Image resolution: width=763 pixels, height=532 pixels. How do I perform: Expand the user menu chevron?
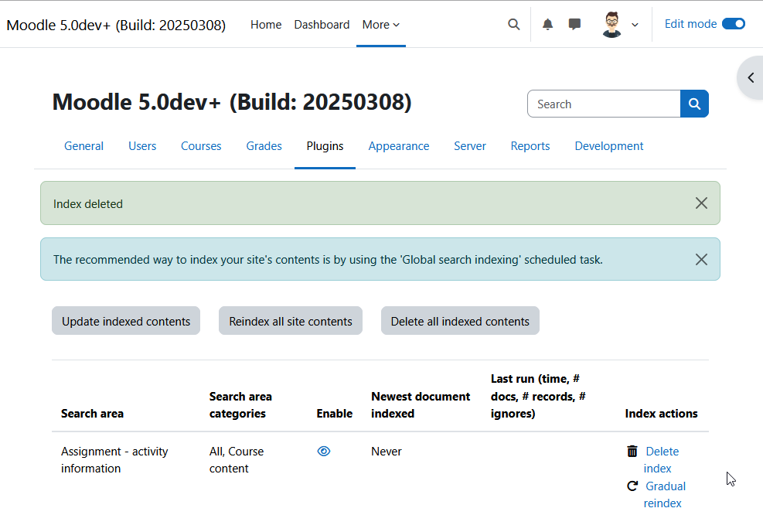click(x=635, y=25)
